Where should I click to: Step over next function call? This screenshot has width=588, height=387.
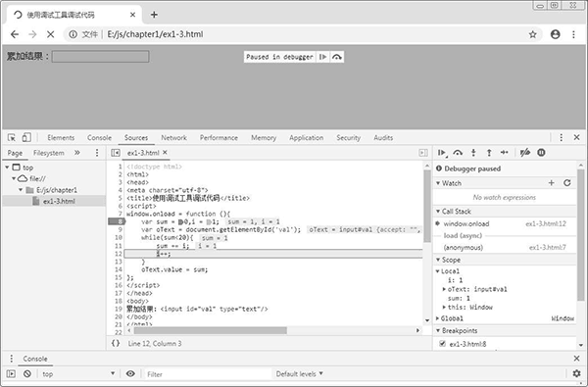click(458, 153)
